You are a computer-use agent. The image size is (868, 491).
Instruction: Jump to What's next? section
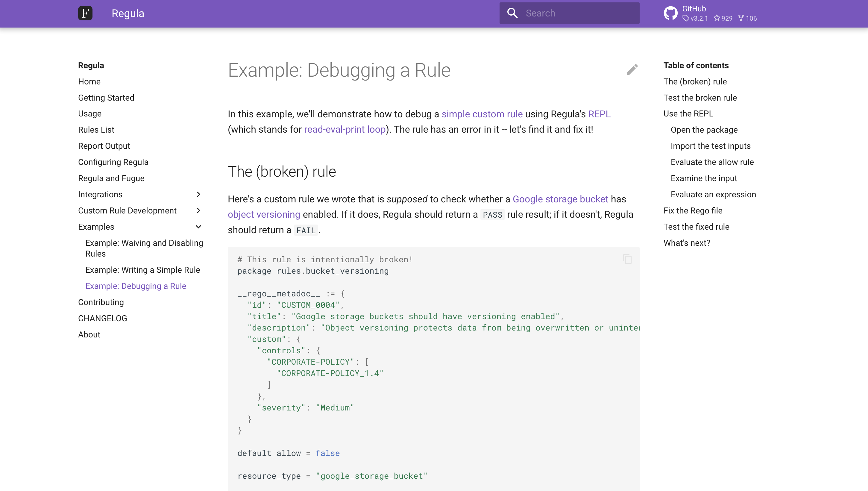pyautogui.click(x=687, y=243)
